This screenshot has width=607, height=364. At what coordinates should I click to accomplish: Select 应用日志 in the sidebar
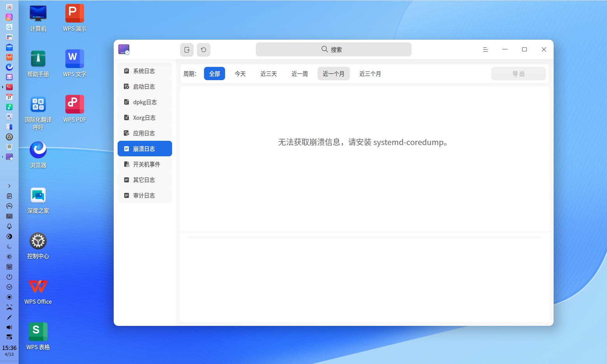(x=145, y=133)
